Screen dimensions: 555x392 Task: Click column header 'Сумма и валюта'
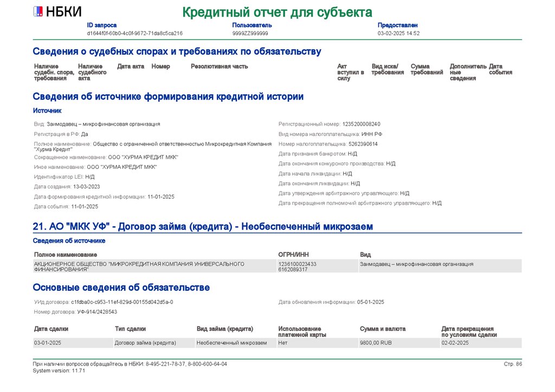(x=383, y=329)
